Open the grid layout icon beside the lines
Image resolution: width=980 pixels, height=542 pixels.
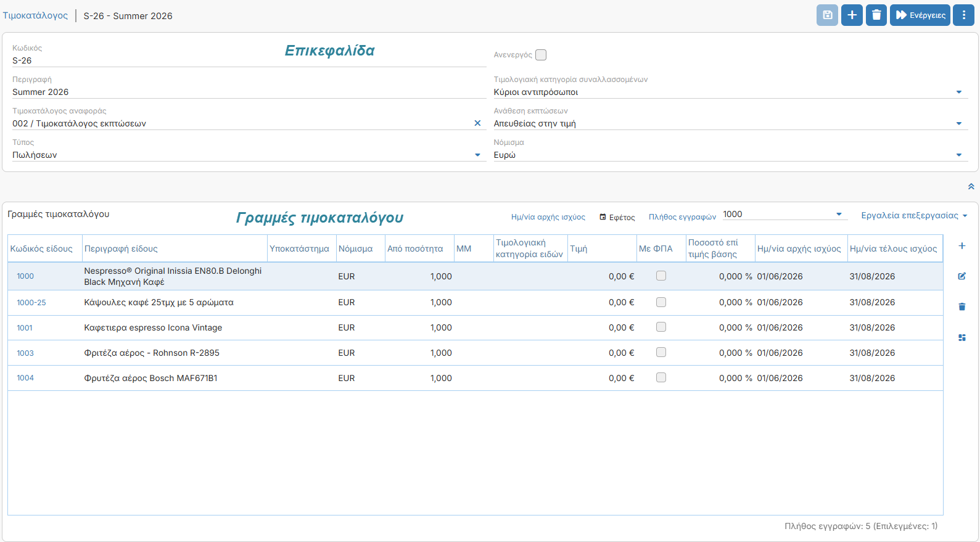point(961,337)
